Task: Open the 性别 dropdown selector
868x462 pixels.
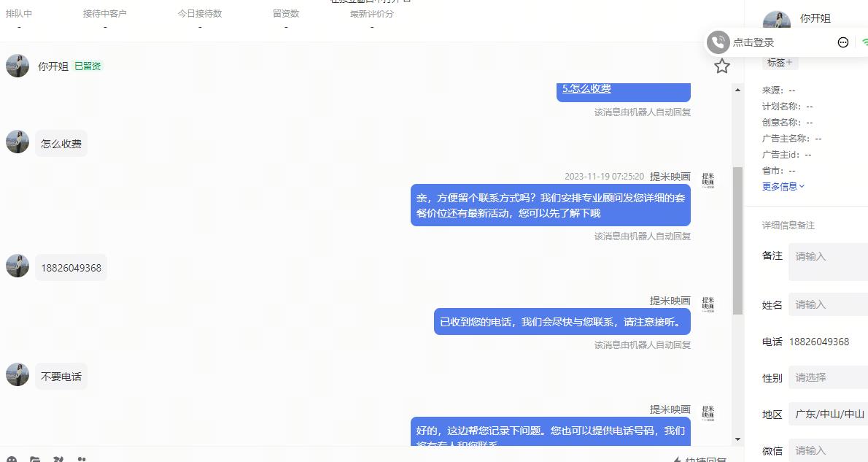Action: pos(828,377)
